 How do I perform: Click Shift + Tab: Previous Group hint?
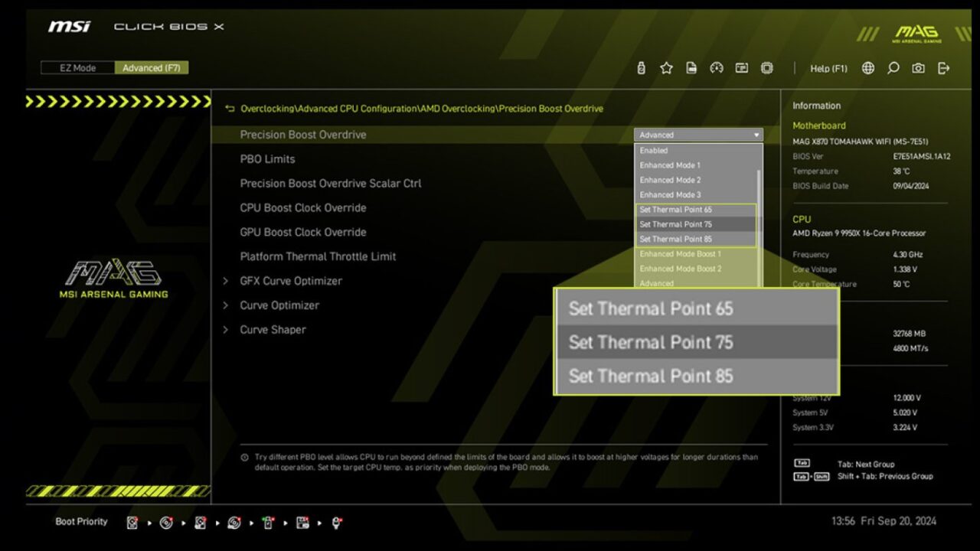click(x=885, y=476)
